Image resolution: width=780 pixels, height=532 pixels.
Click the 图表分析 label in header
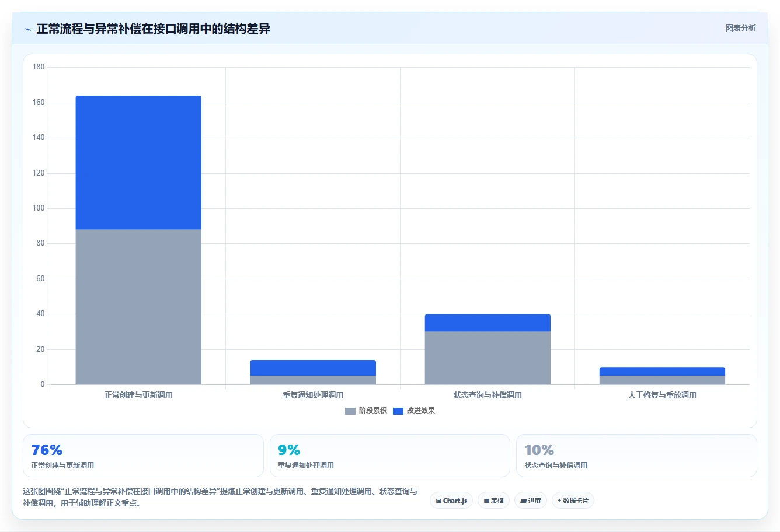740,28
